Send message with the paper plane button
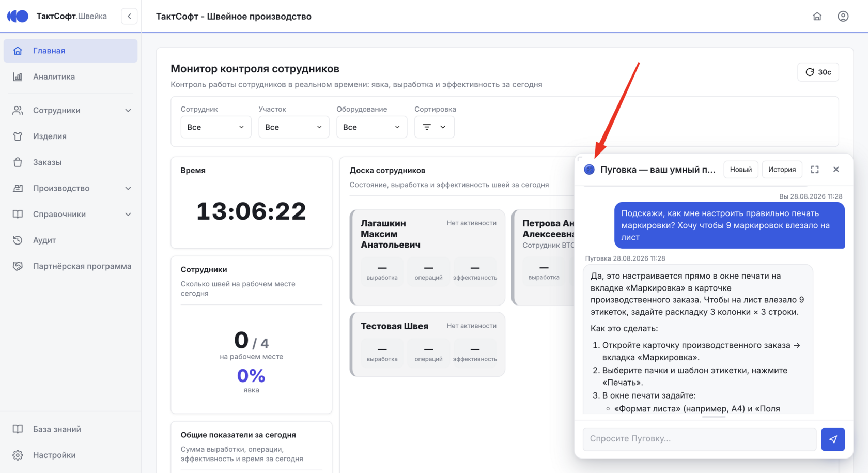The width and height of the screenshot is (868, 473). (x=833, y=439)
